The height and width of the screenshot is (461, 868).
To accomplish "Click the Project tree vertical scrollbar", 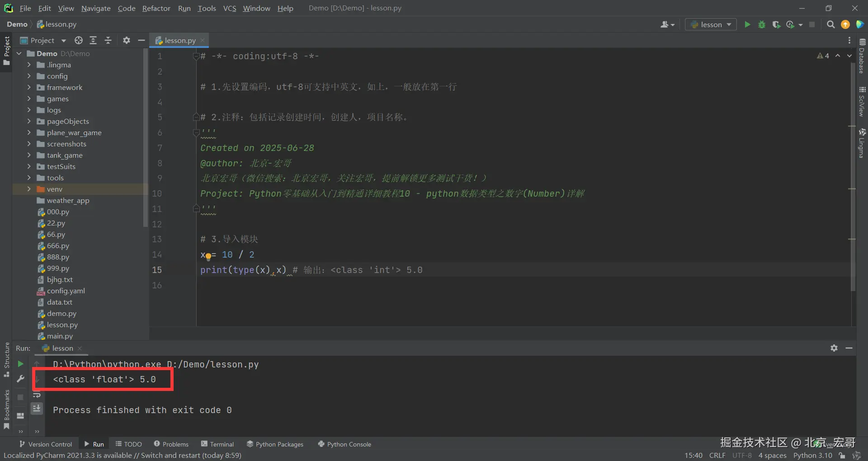I will (145, 138).
